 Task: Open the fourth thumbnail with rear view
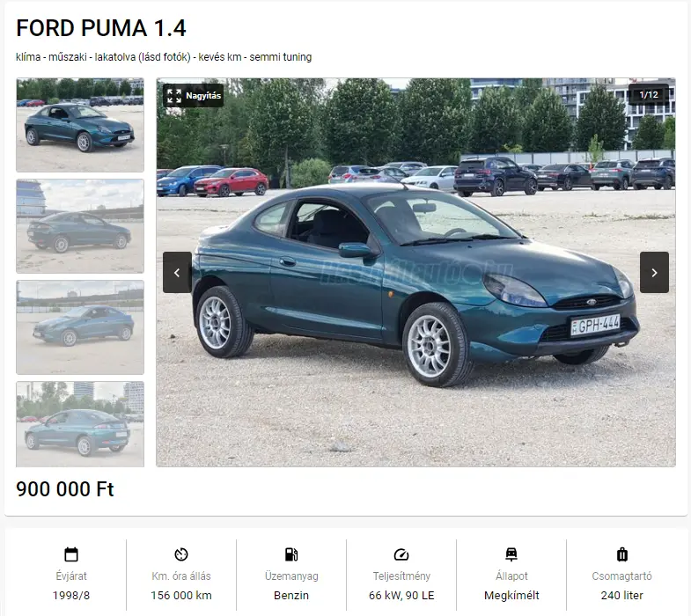80,424
